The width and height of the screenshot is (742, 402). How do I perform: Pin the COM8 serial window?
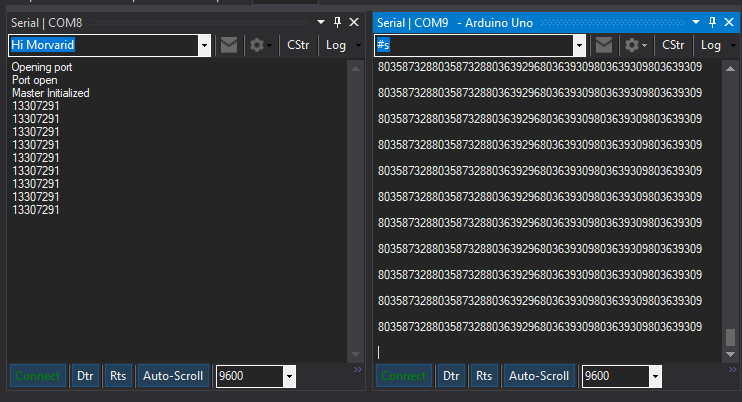point(337,22)
